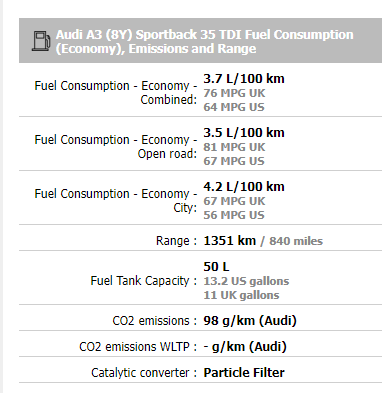Click the 840 miles range conversion

click(x=296, y=241)
